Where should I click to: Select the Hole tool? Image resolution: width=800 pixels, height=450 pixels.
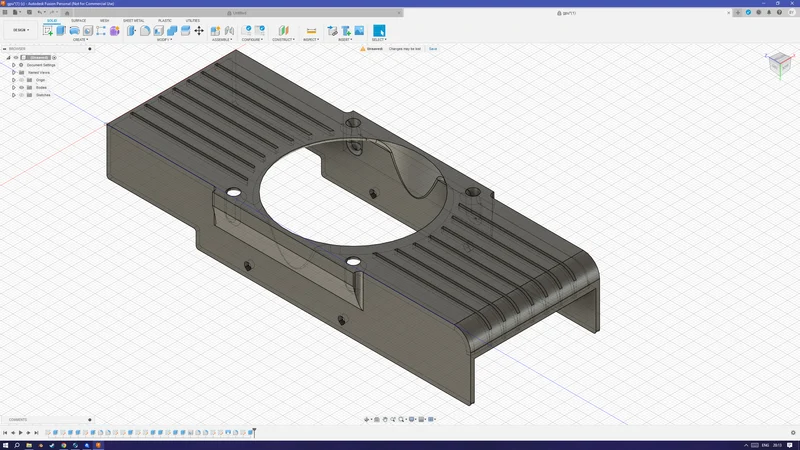tap(88, 31)
